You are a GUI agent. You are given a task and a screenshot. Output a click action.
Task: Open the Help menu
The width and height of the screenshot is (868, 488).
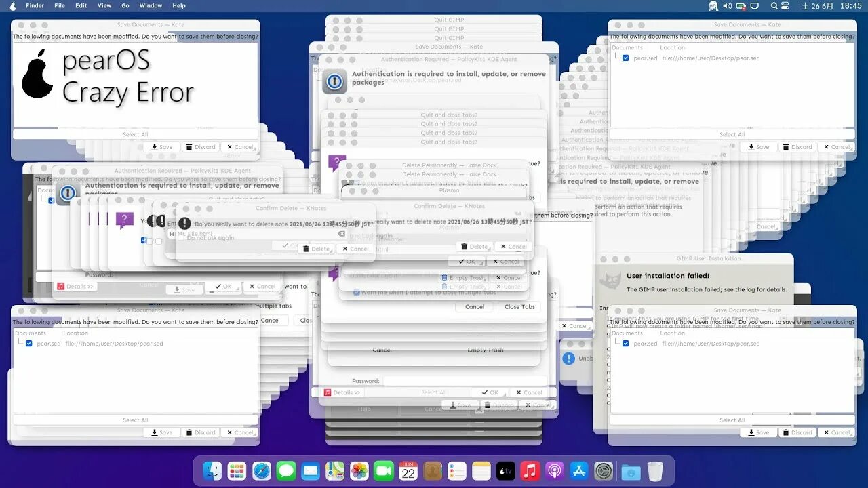point(179,5)
